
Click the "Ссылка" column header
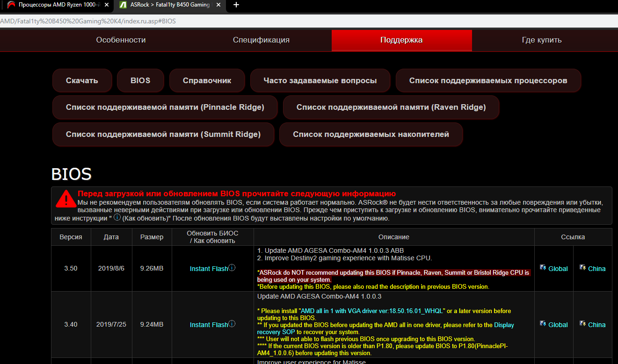coord(573,237)
